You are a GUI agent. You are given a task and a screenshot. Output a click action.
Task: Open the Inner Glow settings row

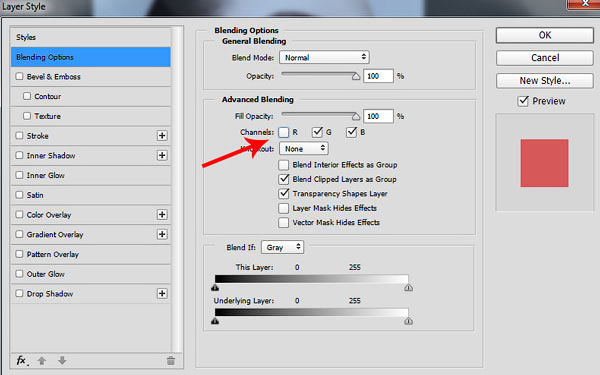tap(91, 175)
